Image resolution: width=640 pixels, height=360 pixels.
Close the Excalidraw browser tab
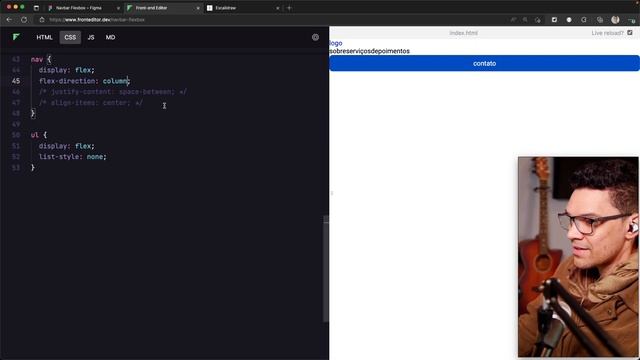(278, 8)
